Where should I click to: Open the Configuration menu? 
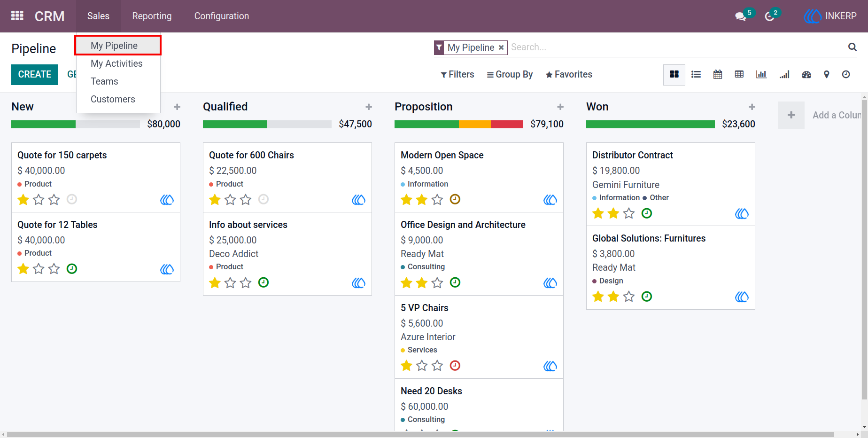[222, 16]
